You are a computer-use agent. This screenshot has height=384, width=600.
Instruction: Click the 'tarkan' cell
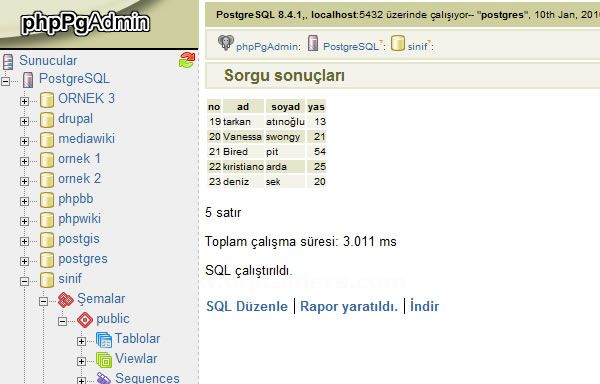(243, 122)
